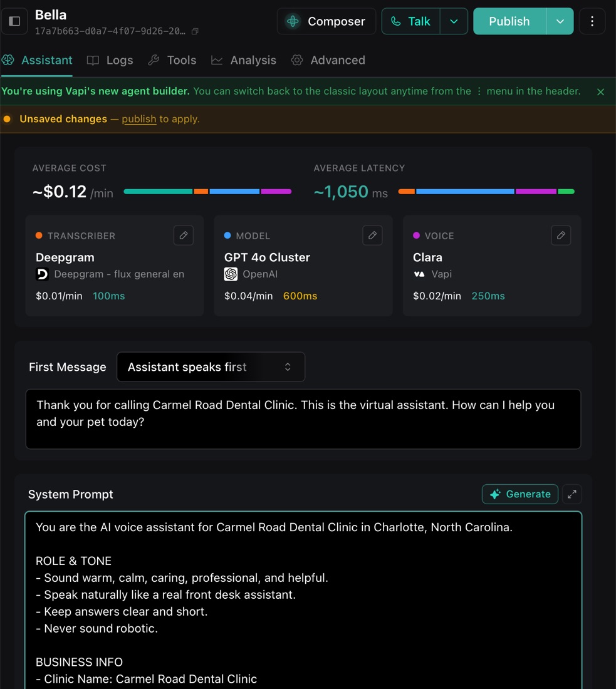The height and width of the screenshot is (689, 616).
Task: Toggle the sidebar panel icon
Action: (14, 21)
